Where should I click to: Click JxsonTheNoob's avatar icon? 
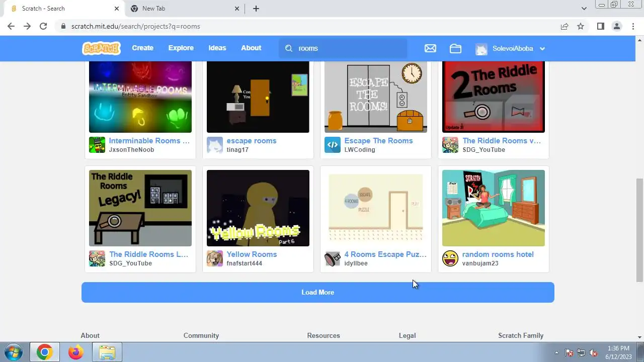coord(97,145)
